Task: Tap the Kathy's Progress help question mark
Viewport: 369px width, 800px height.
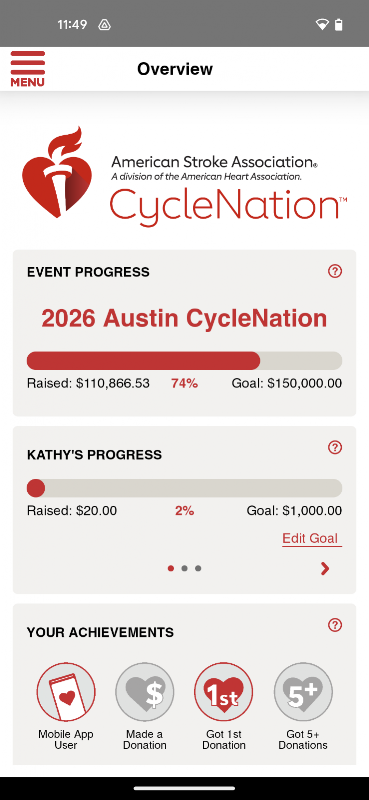Action: pos(335,447)
